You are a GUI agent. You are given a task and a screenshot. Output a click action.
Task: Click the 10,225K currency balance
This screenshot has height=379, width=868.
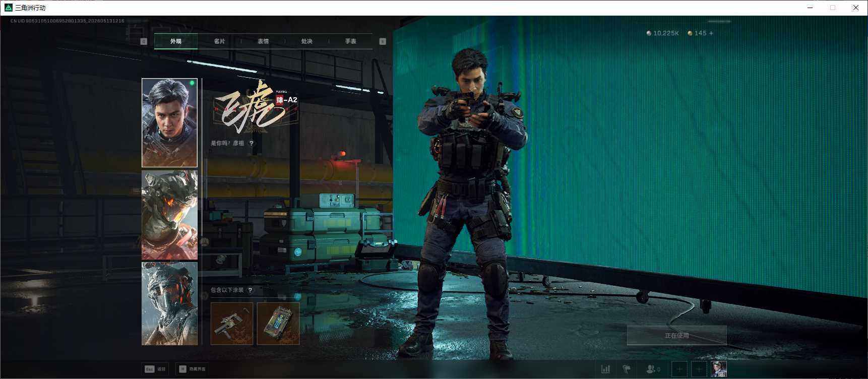(x=662, y=33)
